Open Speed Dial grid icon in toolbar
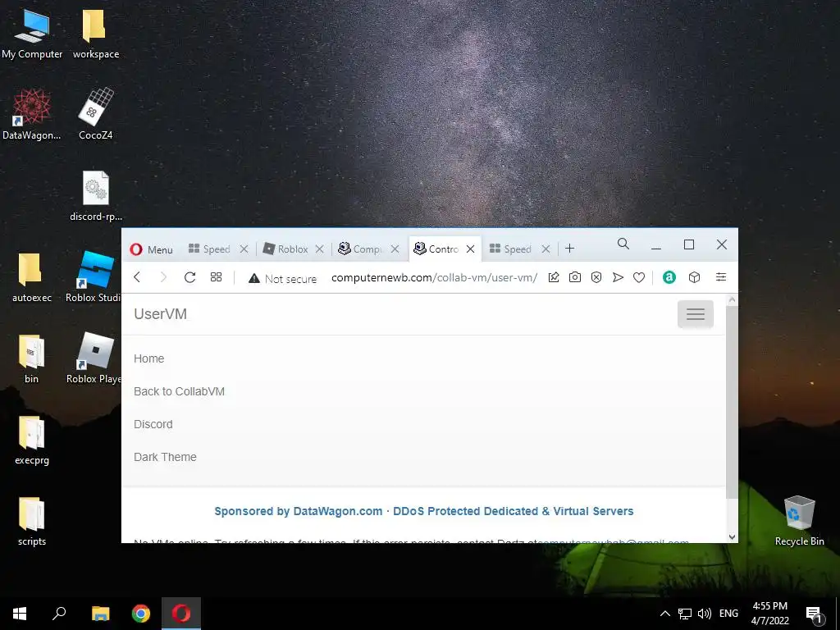The image size is (840, 630). [216, 277]
